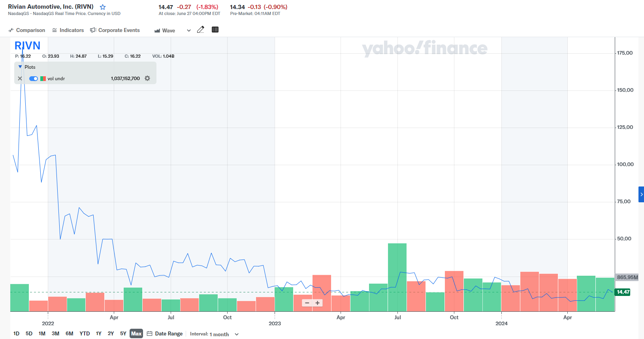Screen dimensions: 644x339
Task: Activate the pencil drawing tool
Action: 201,30
